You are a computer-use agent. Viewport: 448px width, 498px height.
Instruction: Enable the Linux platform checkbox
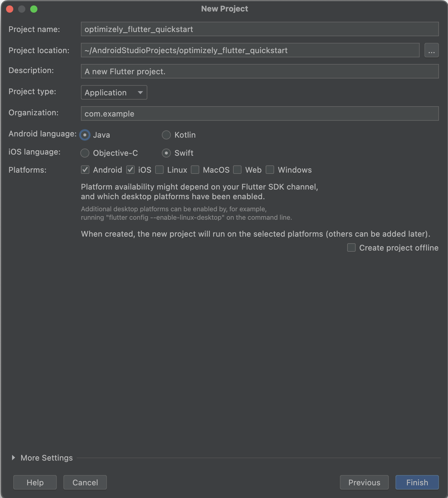point(159,170)
